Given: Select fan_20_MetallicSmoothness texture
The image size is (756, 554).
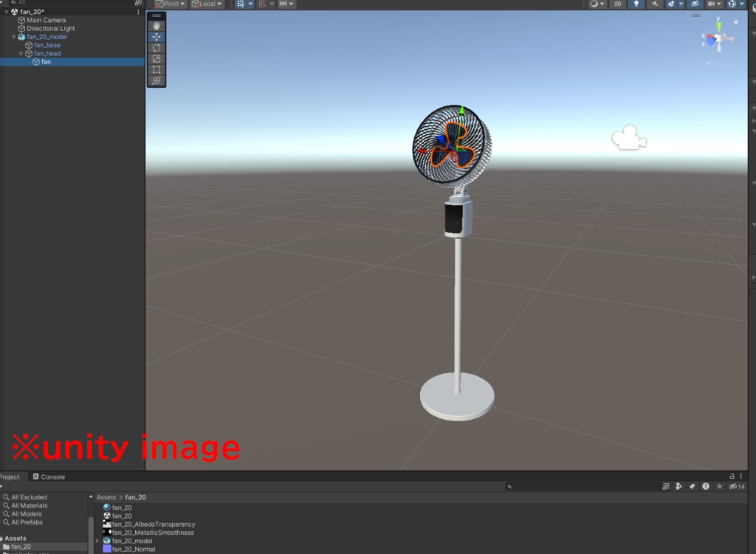Looking at the screenshot, I should tap(152, 533).
